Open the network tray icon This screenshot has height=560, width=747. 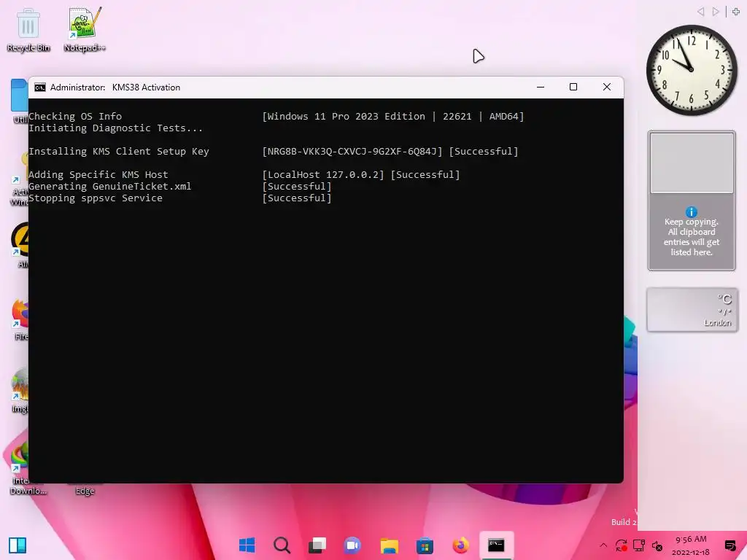tap(639, 545)
